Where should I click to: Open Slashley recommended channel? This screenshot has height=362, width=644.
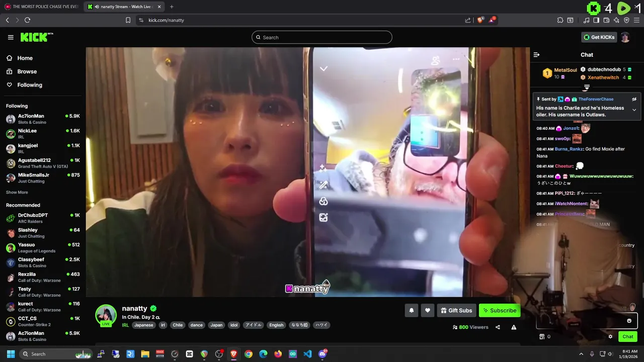point(43,233)
